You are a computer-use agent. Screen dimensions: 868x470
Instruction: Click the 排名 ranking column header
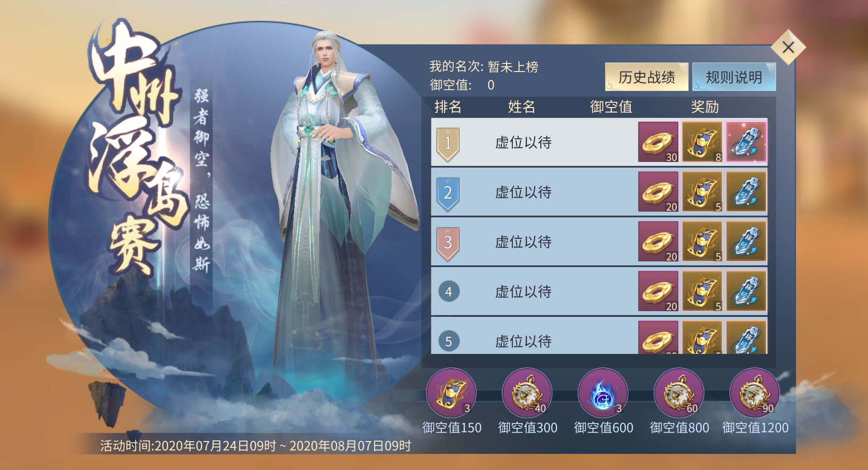447,107
